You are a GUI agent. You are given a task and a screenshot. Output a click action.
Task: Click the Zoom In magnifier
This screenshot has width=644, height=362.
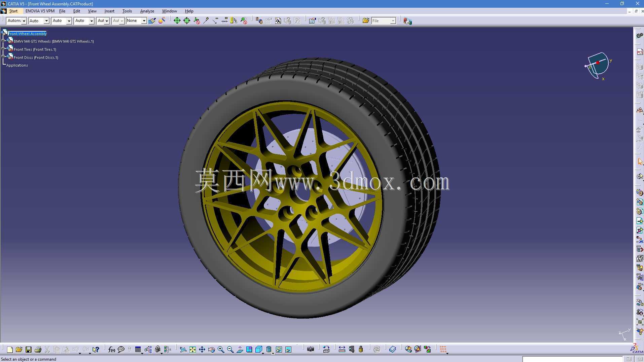(x=221, y=350)
